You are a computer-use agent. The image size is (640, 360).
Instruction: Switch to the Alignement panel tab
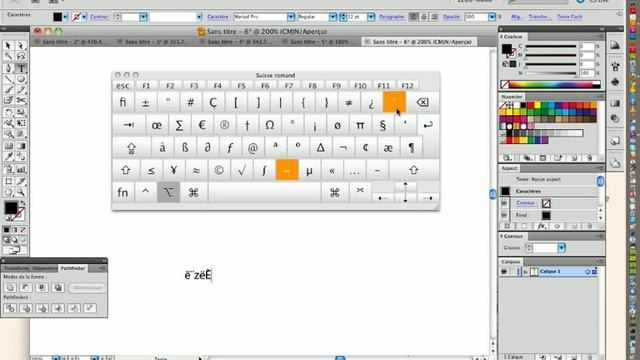(x=44, y=268)
